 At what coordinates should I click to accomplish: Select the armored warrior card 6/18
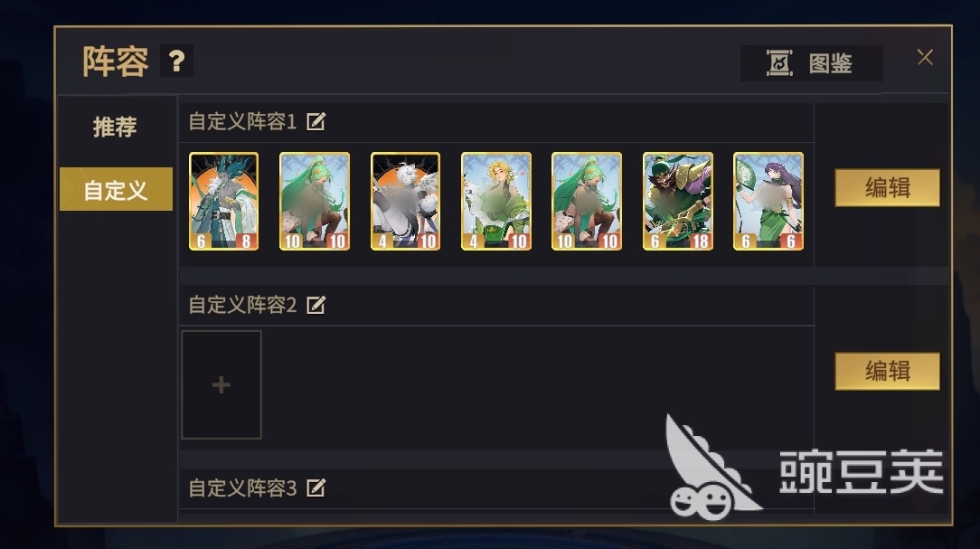(677, 202)
